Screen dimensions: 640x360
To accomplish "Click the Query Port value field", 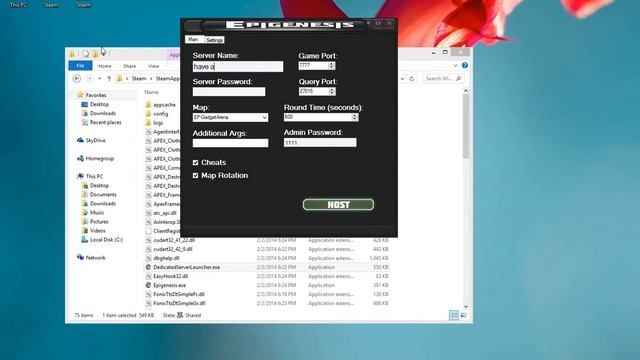I will click(313, 91).
